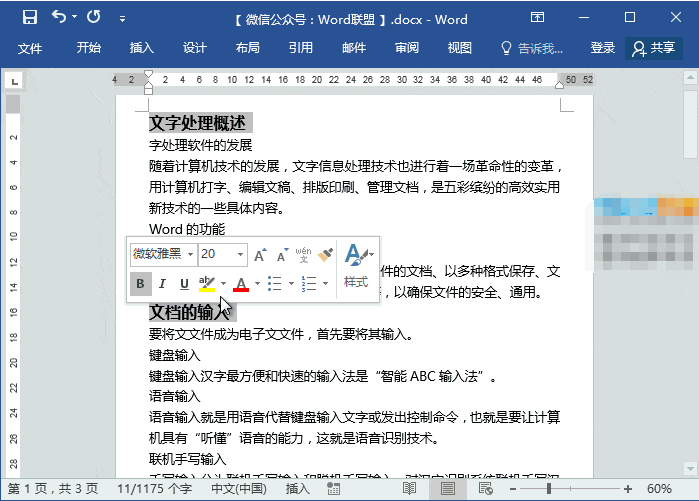Open highlight color dropdown arrow
The image size is (699, 501).
(223, 283)
